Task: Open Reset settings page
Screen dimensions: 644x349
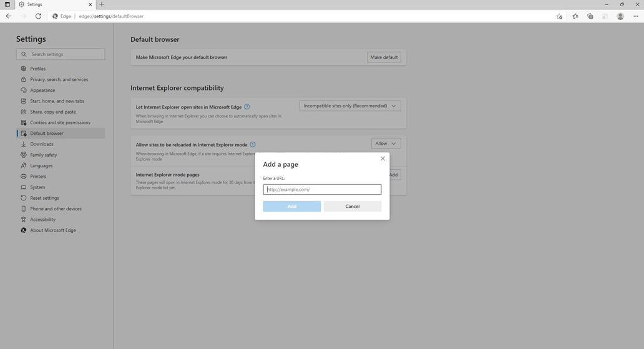Action: pos(61,198)
